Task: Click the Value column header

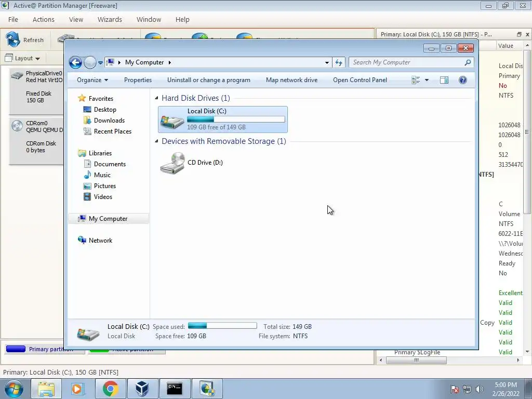Action: click(x=506, y=46)
